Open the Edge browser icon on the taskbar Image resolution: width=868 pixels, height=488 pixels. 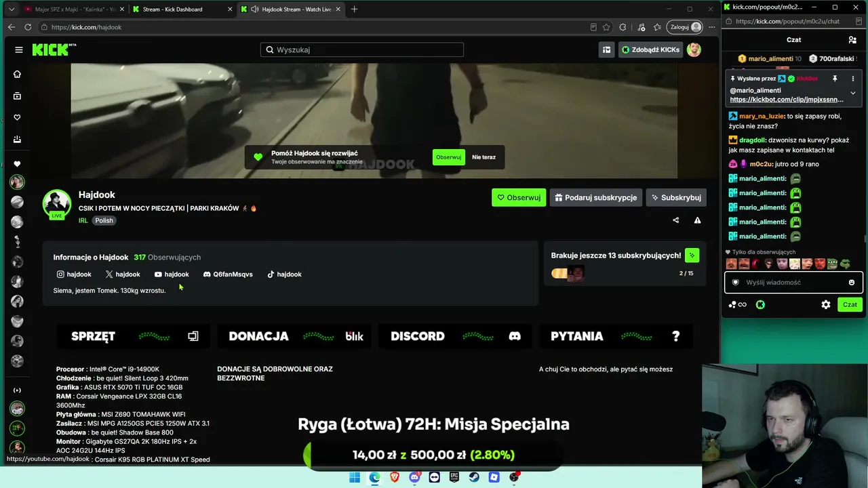click(x=374, y=477)
